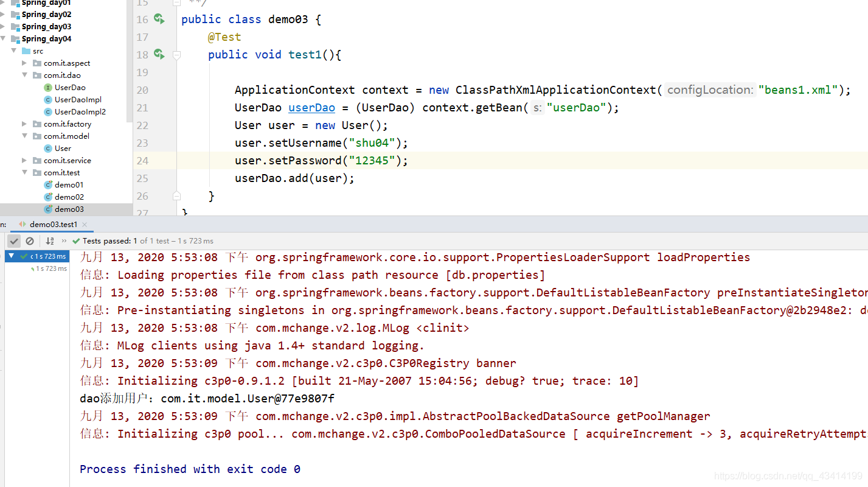Collapse the com.it.dao package
The height and width of the screenshot is (487, 868).
tap(24, 75)
